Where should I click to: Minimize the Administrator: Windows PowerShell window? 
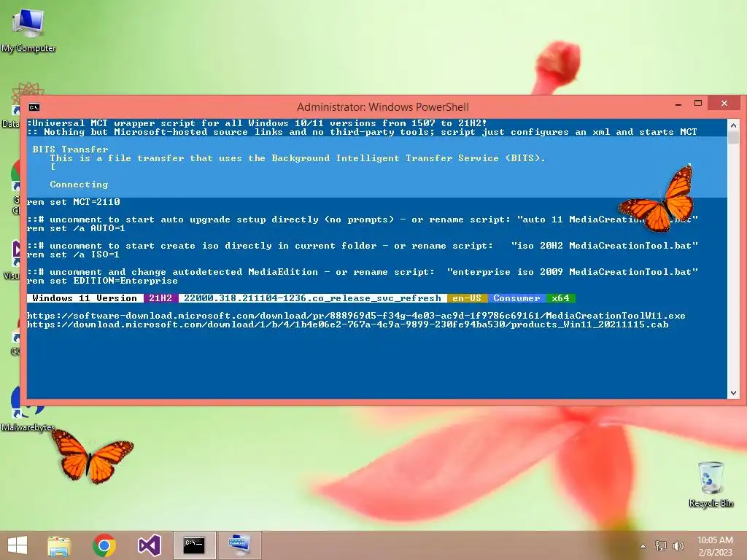point(678,104)
